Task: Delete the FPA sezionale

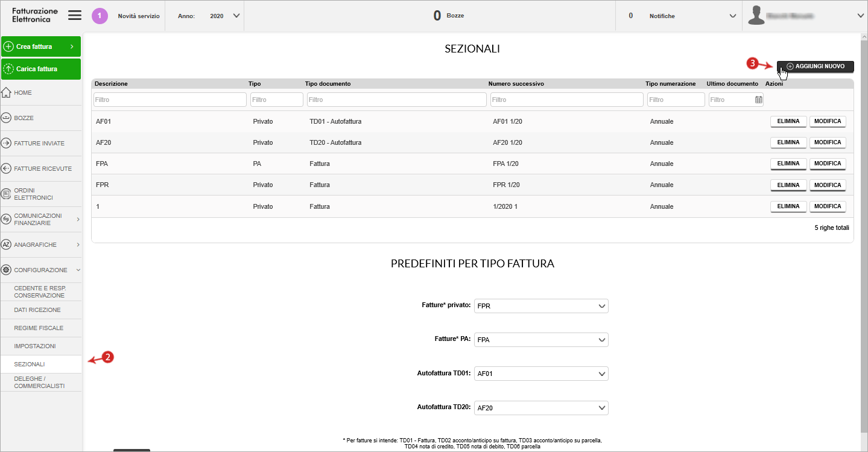Action: (x=788, y=164)
